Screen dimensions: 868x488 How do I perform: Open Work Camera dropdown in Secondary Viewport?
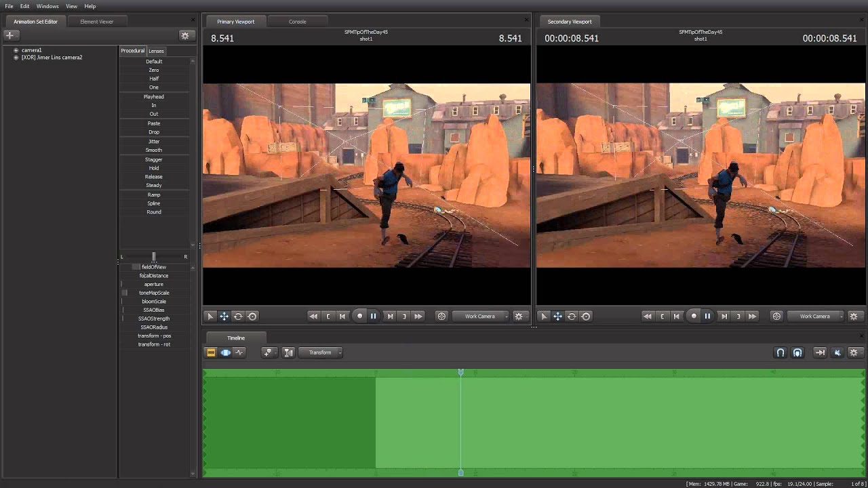pos(816,316)
